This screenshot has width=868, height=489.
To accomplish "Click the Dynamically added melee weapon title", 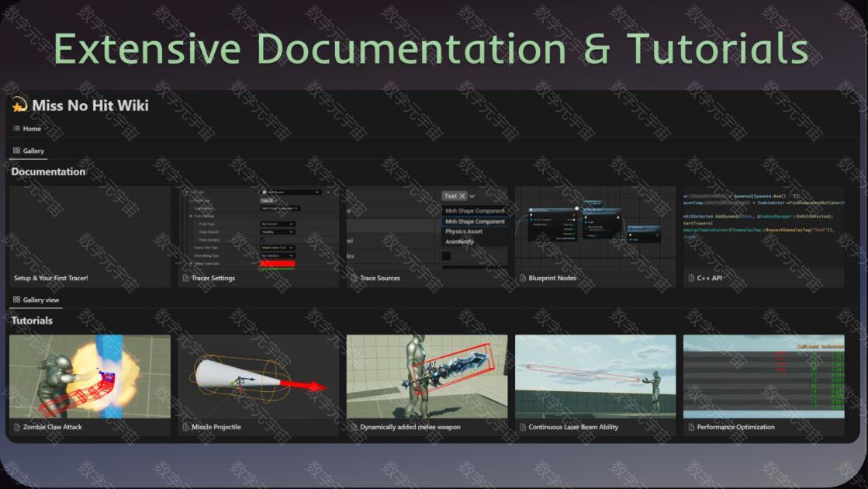I will click(x=410, y=427).
